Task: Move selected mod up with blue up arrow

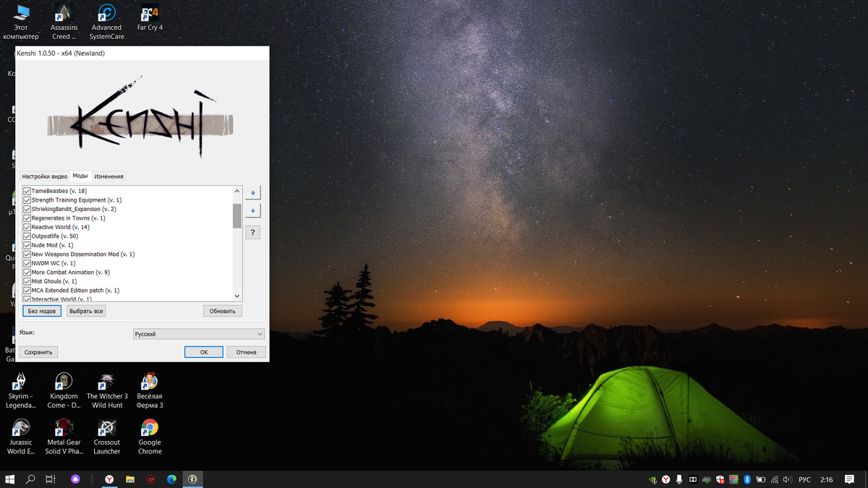Action: (252, 193)
